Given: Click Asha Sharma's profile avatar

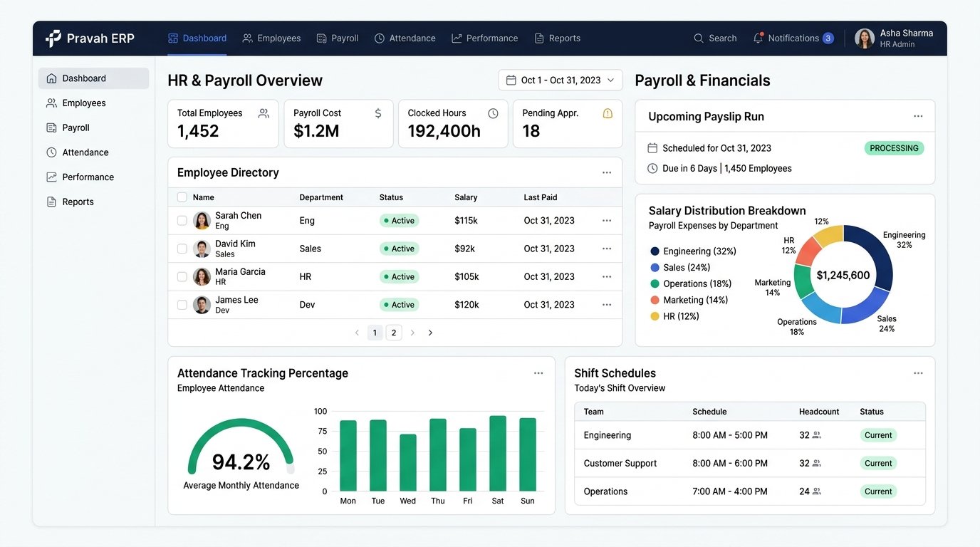Looking at the screenshot, I should tap(865, 38).
